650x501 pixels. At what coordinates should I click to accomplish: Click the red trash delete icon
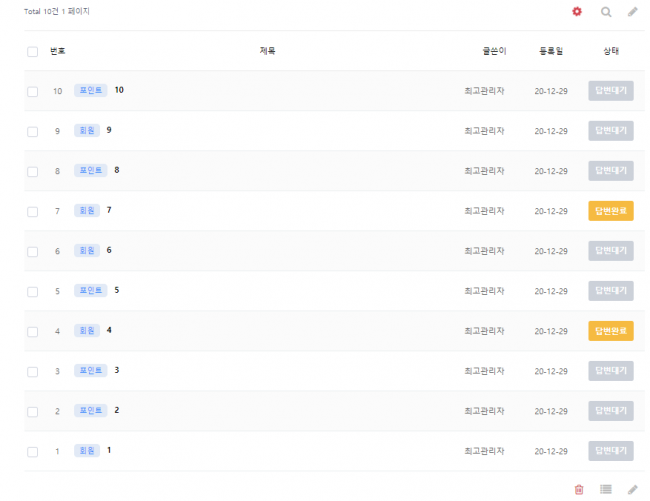click(x=579, y=489)
